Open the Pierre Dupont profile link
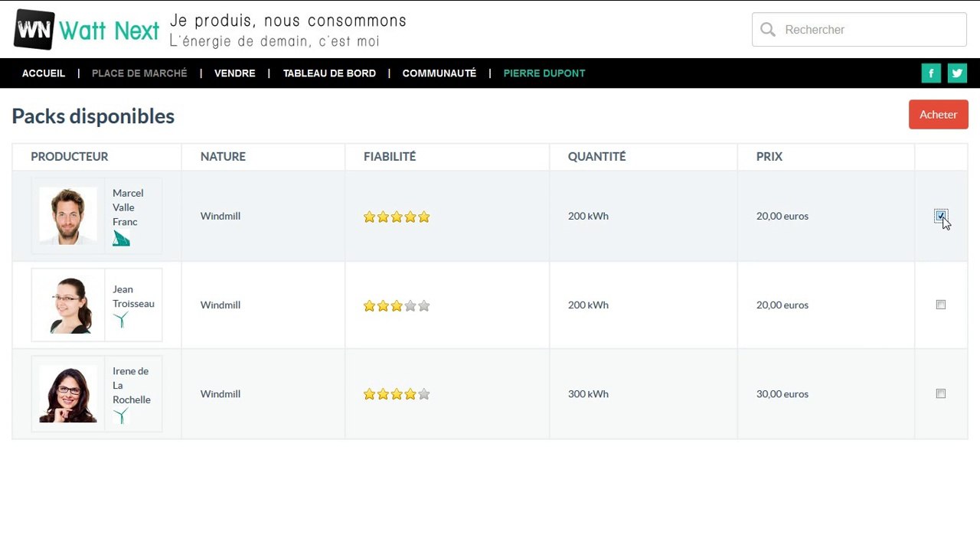Screen dimensions: 980x551 click(544, 73)
